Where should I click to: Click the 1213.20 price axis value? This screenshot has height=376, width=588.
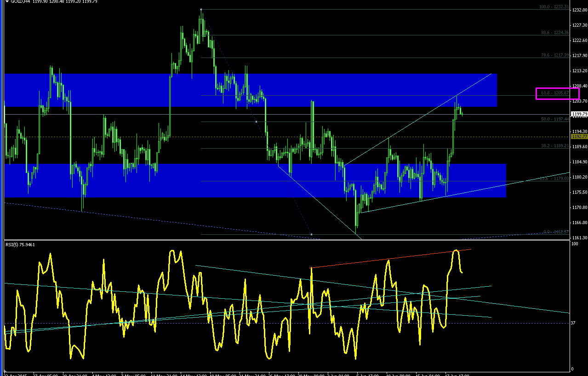579,71
